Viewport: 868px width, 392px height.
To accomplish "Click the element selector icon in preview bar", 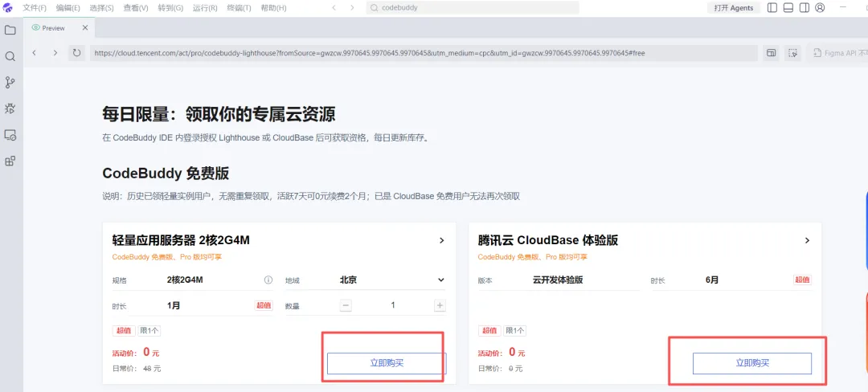I will click(793, 53).
